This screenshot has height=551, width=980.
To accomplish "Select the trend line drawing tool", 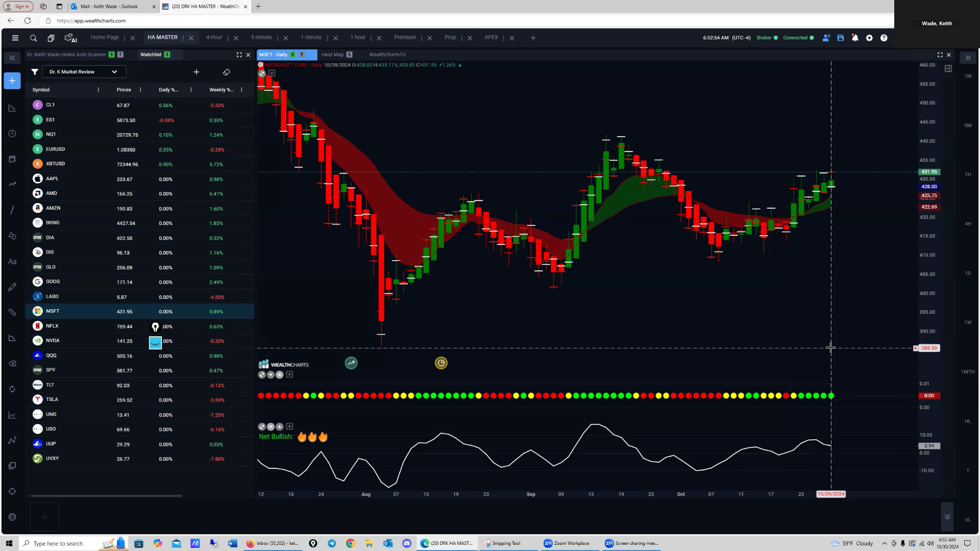I will (12, 210).
